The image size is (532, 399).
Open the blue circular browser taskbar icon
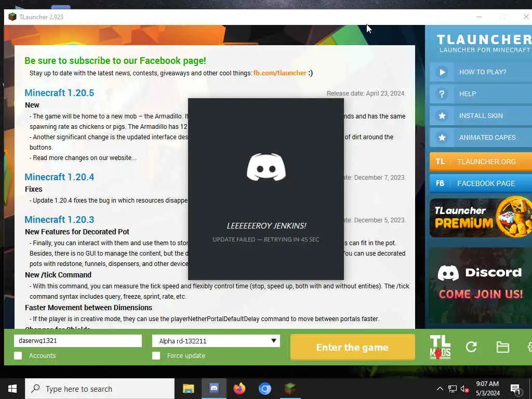pos(264,389)
